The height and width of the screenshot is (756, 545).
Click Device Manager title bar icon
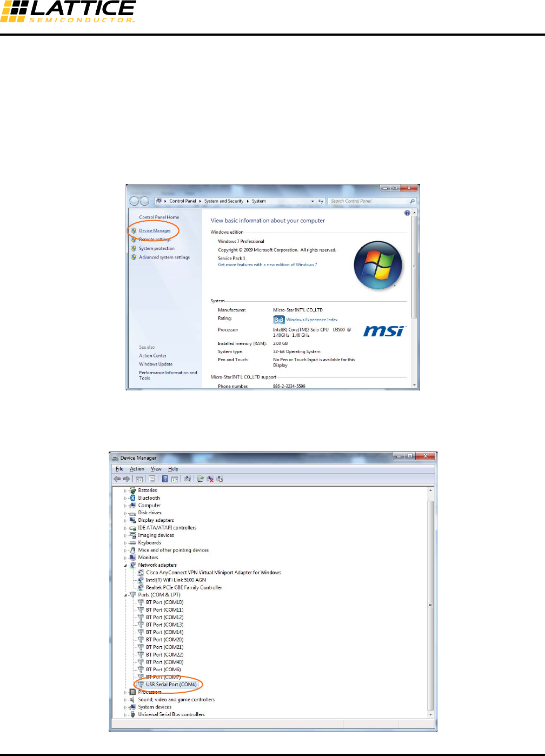click(115, 458)
